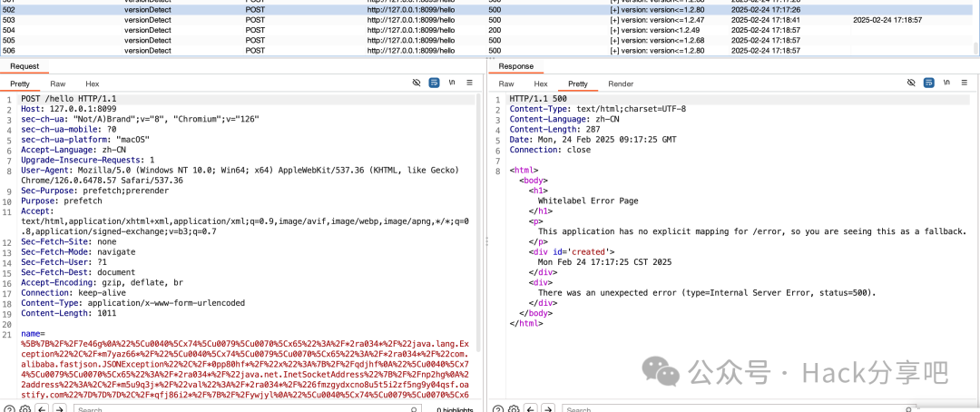Go to previous match in Request search
980x412 pixels.
click(43, 409)
